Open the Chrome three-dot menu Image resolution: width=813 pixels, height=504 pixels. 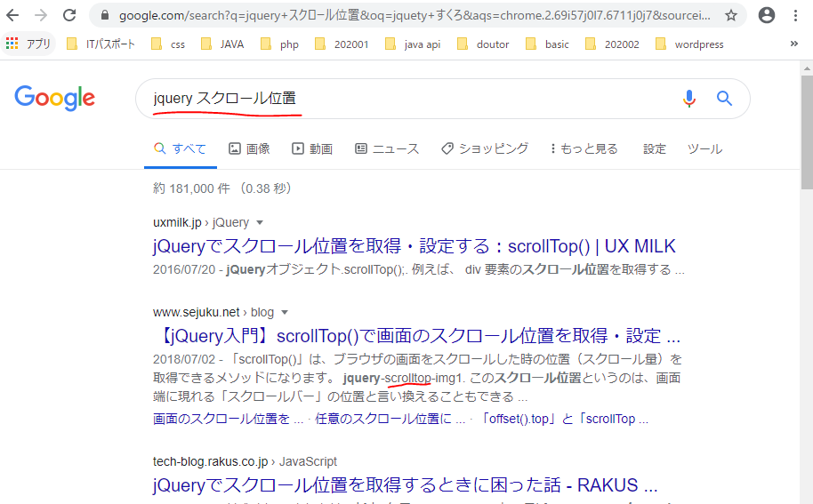pyautogui.click(x=795, y=15)
